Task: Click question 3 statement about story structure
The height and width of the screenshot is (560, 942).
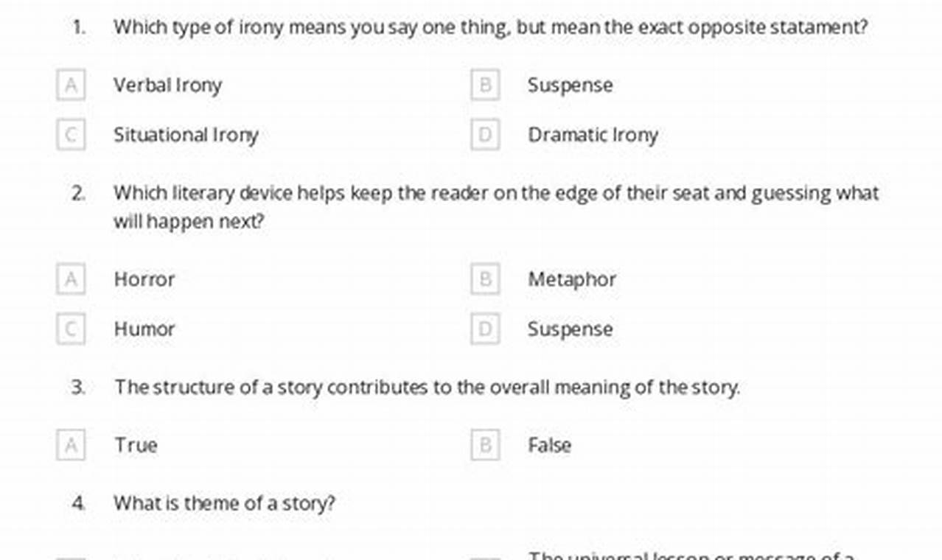Action: pos(426,388)
